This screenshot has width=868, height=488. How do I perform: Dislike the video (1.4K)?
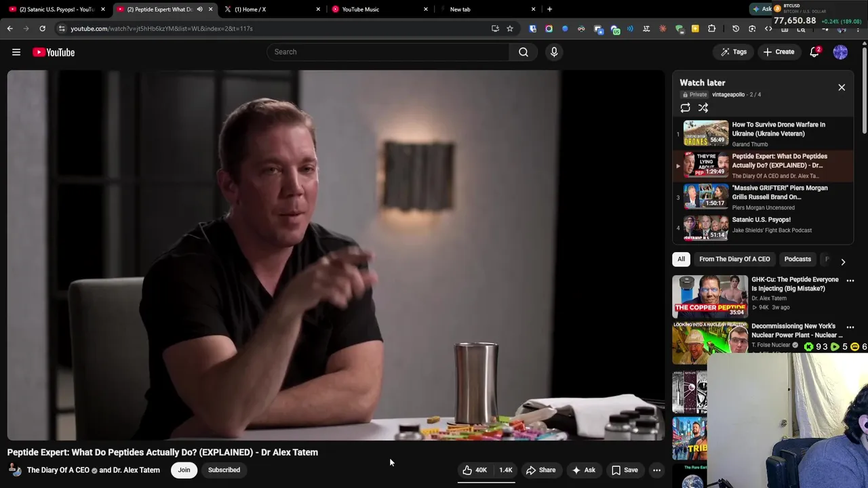(x=506, y=470)
